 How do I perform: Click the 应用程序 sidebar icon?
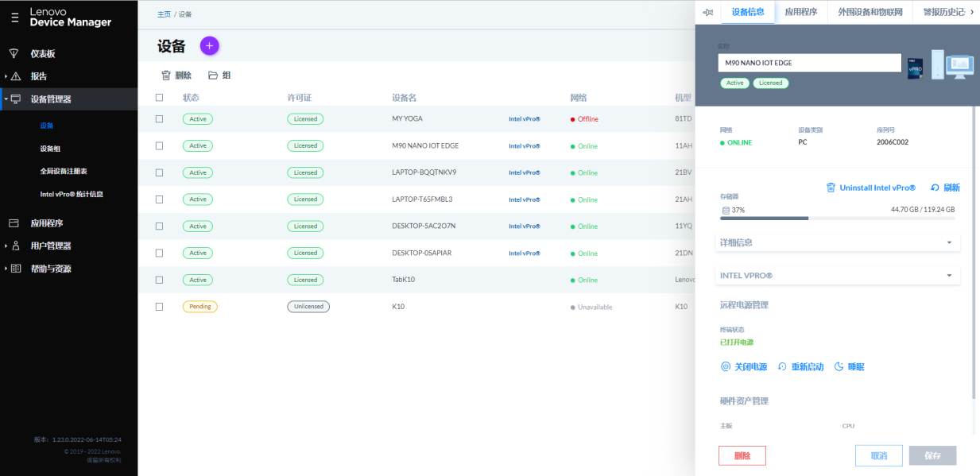point(14,223)
